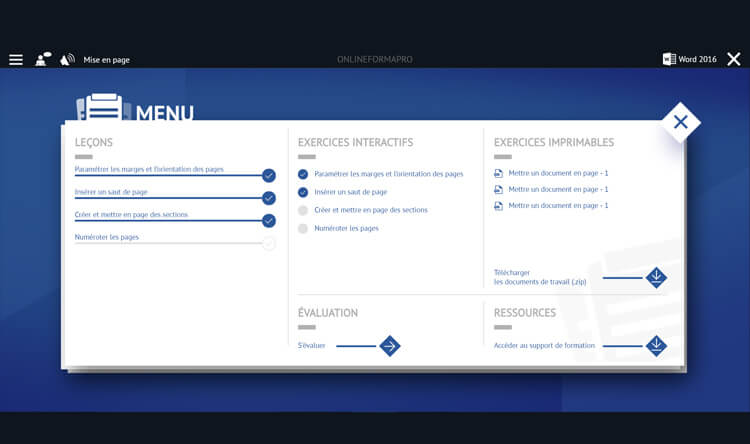The width and height of the screenshot is (750, 444).
Task: Click the notebook icon beside MENU
Action: (x=103, y=107)
